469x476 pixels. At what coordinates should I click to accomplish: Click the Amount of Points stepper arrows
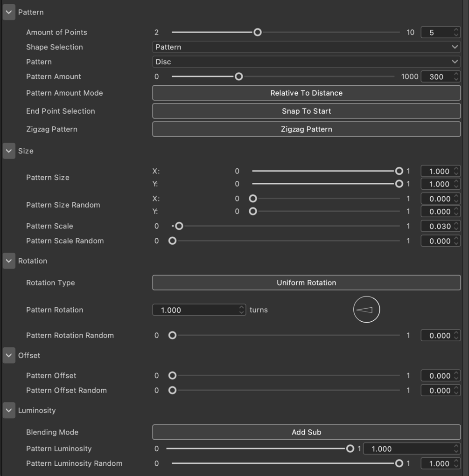(456, 32)
